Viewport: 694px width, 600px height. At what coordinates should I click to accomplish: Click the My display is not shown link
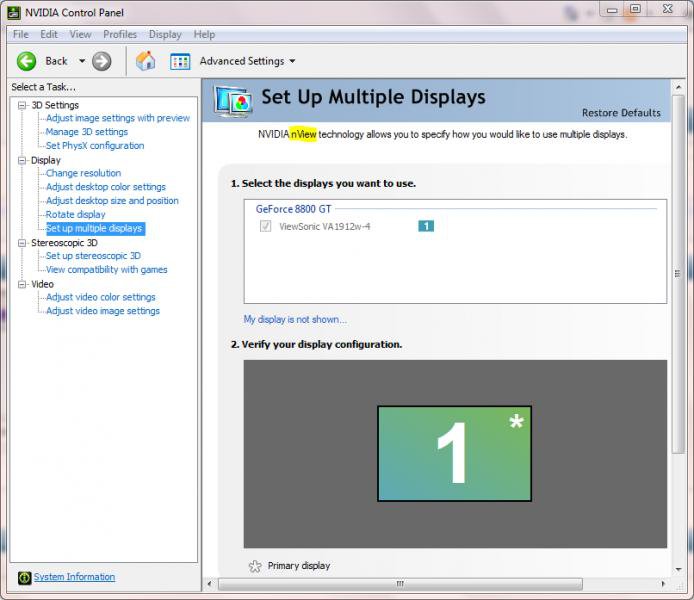tap(295, 319)
